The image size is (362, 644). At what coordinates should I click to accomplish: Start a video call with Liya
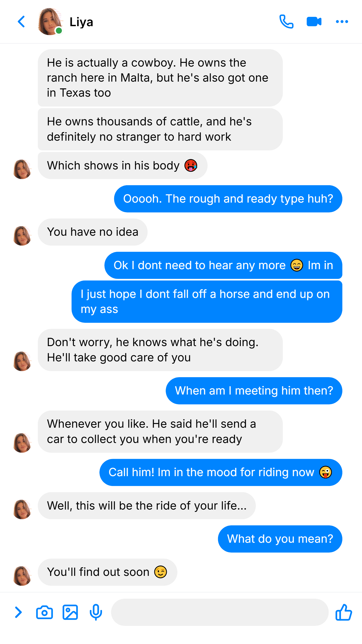(x=314, y=22)
